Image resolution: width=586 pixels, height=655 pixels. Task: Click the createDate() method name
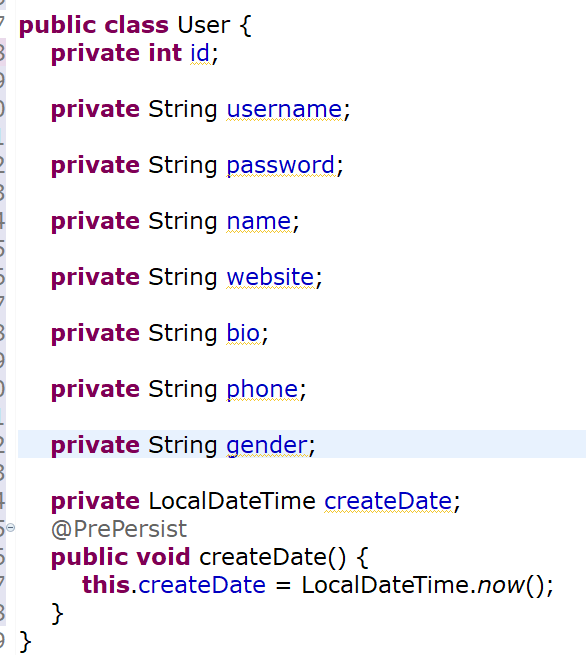273,557
